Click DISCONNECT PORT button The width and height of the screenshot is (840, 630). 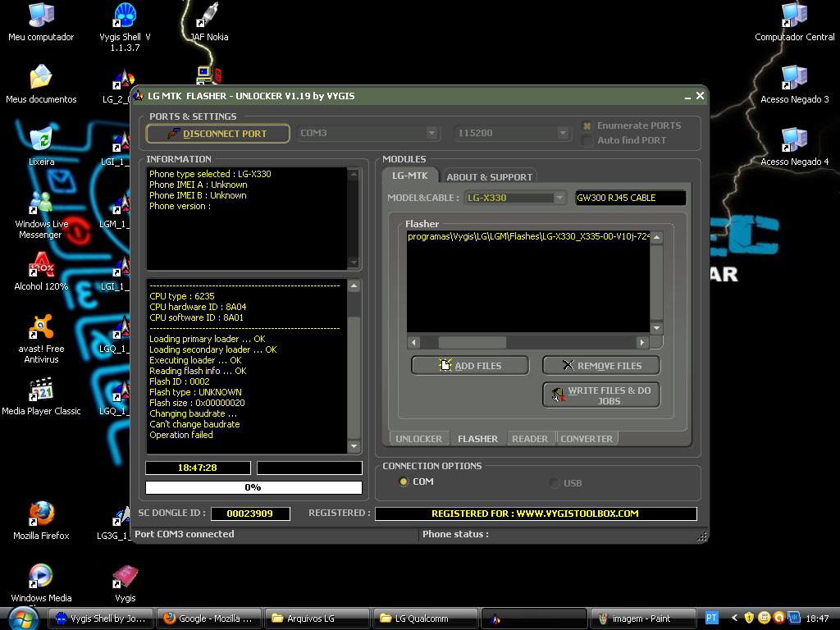click(217, 134)
